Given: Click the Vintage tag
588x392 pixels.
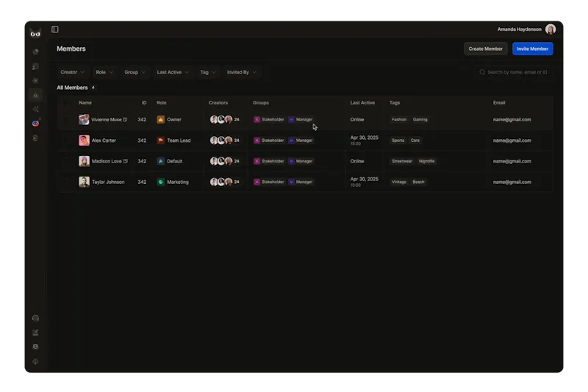Looking at the screenshot, I should 398,182.
